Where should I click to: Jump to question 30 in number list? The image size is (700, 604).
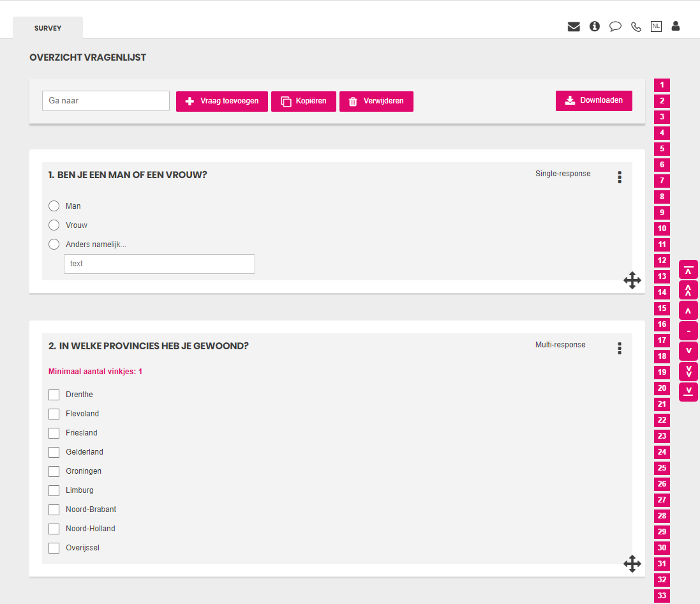coord(662,548)
